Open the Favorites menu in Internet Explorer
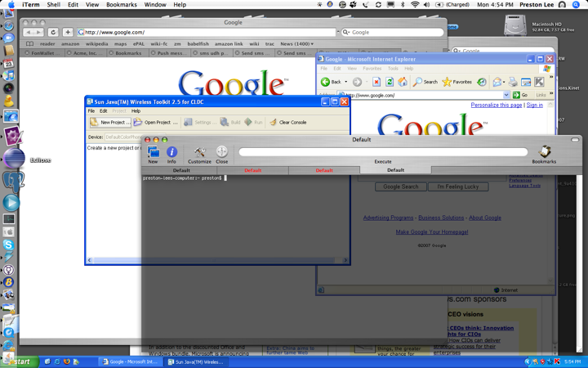 (372, 69)
